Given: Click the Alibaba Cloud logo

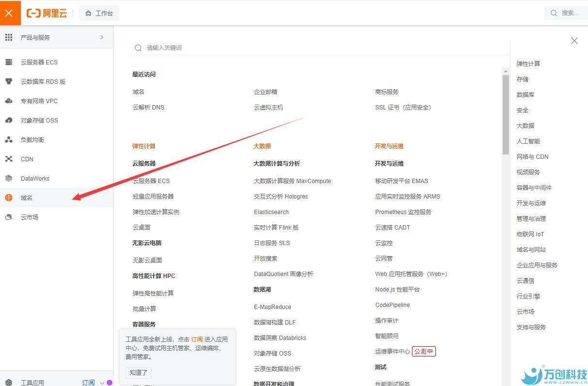Looking at the screenshot, I should click(47, 13).
